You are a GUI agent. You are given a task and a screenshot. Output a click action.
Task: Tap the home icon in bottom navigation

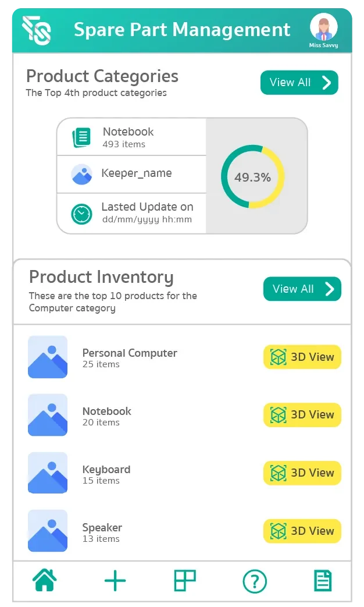(x=45, y=580)
